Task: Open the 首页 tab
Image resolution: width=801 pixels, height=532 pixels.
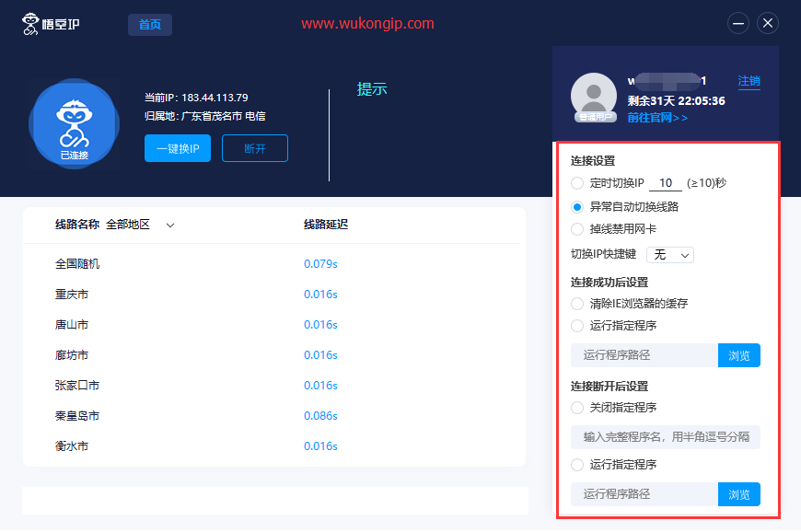Action: pyautogui.click(x=150, y=25)
